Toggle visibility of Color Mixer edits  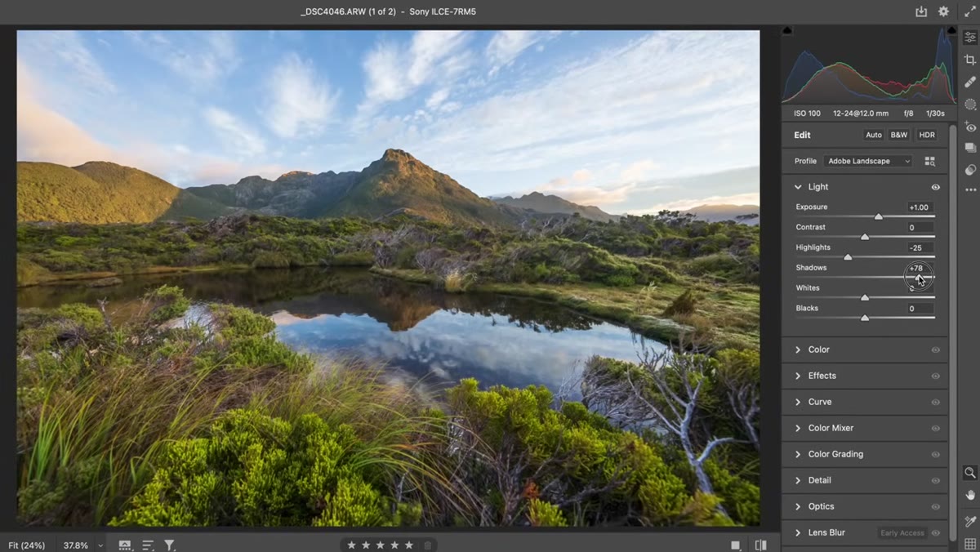(936, 428)
